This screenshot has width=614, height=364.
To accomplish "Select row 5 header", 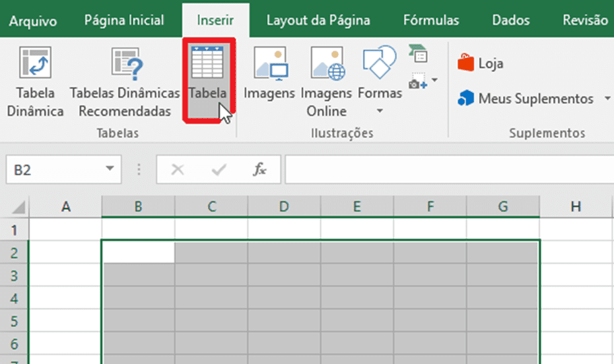I will 14,321.
